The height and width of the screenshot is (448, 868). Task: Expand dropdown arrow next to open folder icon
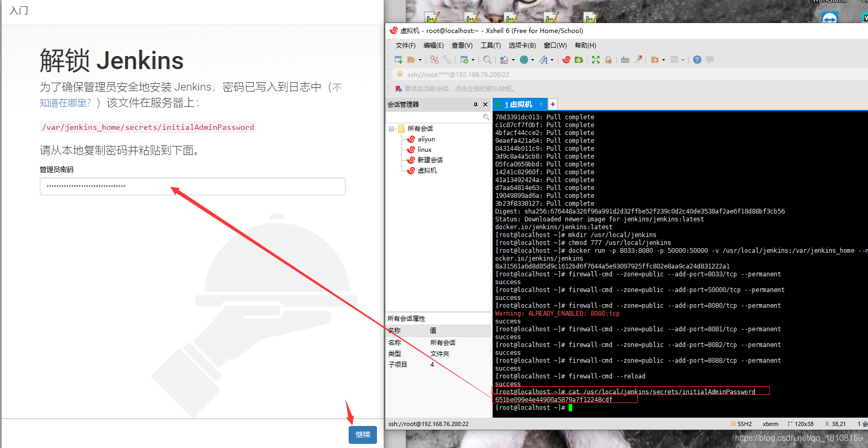[x=420, y=60]
